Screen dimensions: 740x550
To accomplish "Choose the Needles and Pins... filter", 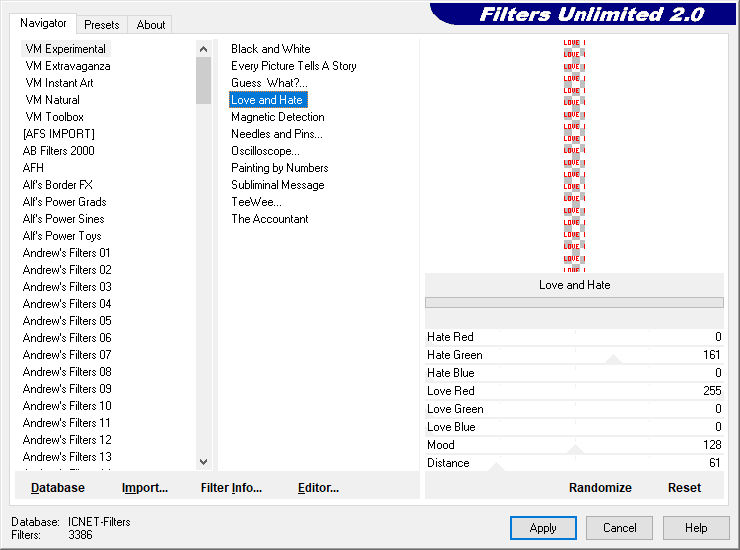I will click(277, 134).
